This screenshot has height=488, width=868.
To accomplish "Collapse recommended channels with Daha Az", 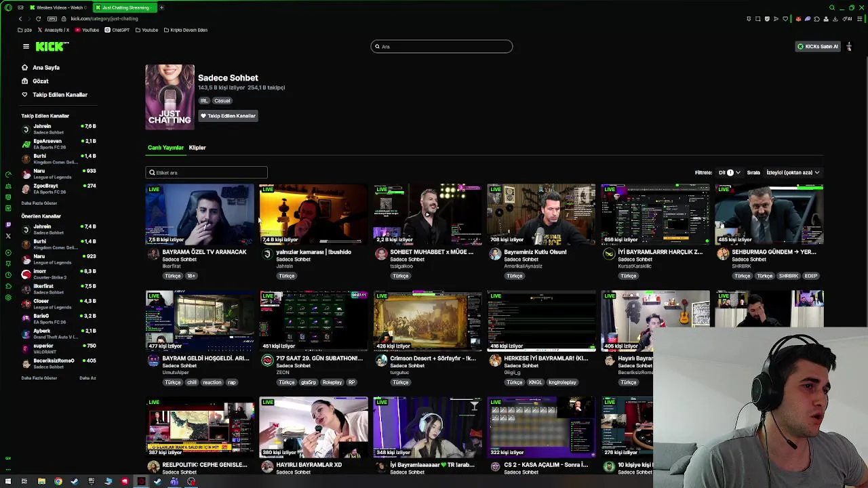I will coord(87,378).
